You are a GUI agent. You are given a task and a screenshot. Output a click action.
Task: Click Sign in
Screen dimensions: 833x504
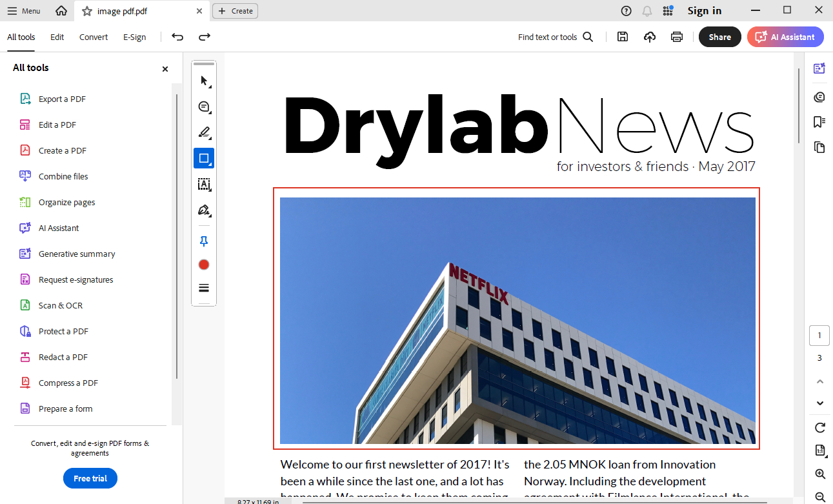coord(705,11)
